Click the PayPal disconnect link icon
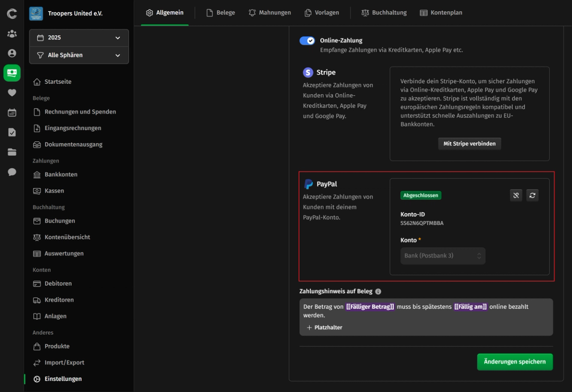 516,196
